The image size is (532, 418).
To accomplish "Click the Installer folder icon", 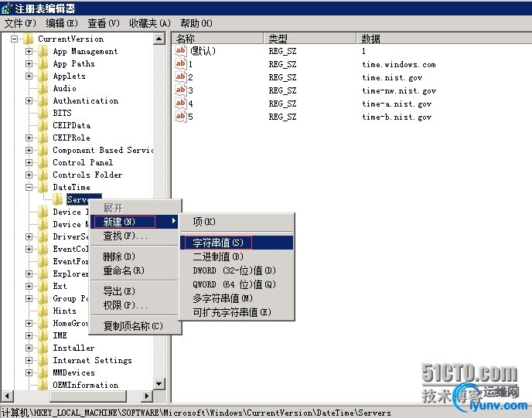I will tap(43, 348).
